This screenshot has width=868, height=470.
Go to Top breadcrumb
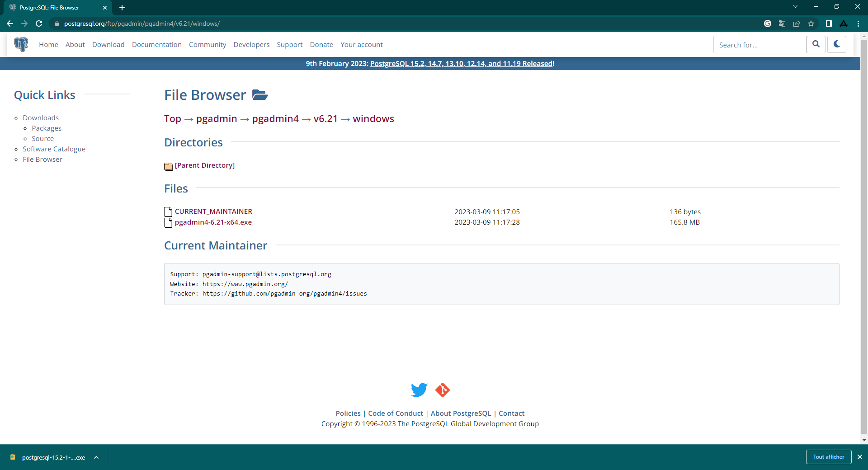(x=173, y=118)
